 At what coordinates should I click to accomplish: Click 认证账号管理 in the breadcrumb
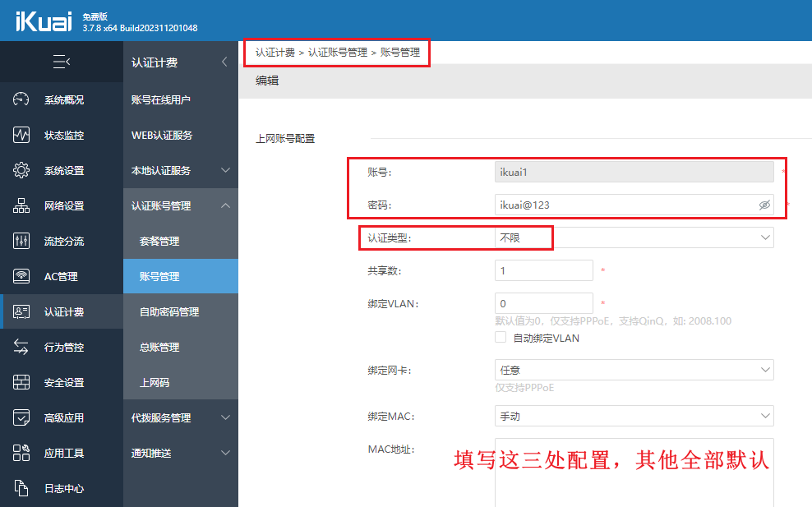coord(338,53)
